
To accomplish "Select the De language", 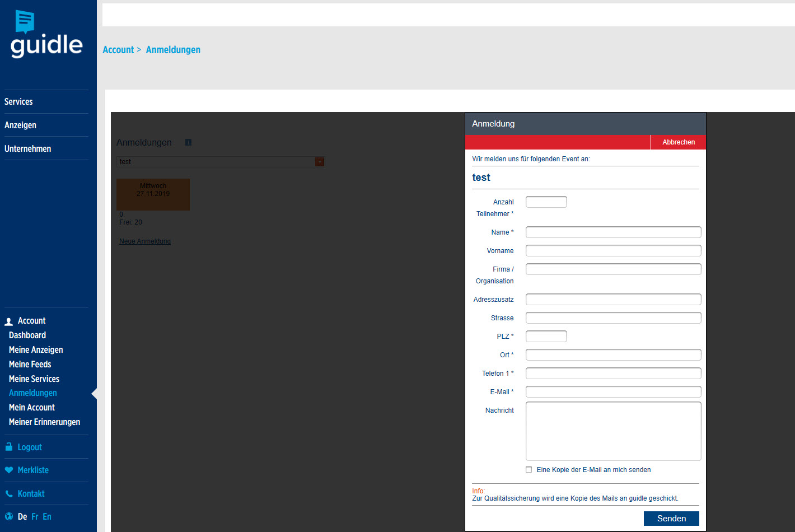I will tap(22, 517).
